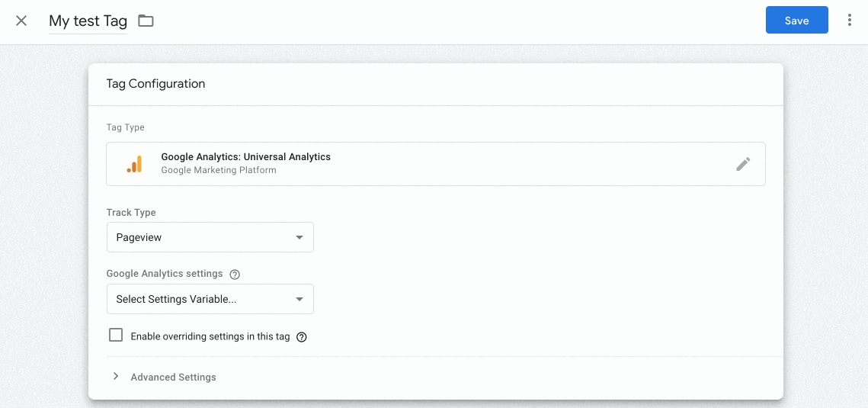This screenshot has width=868, height=408.
Task: Open help for Google Analytics settings
Action: click(235, 274)
